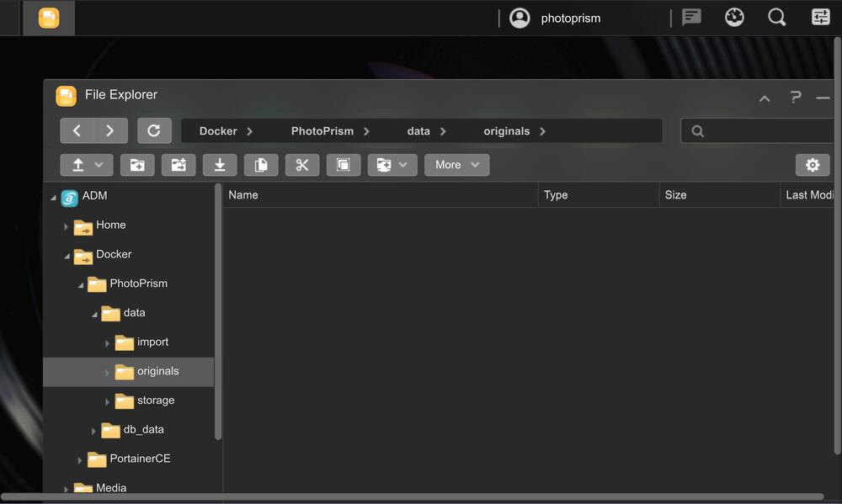
Task: Open the More dropdown in the toolbar
Action: pyautogui.click(x=456, y=164)
